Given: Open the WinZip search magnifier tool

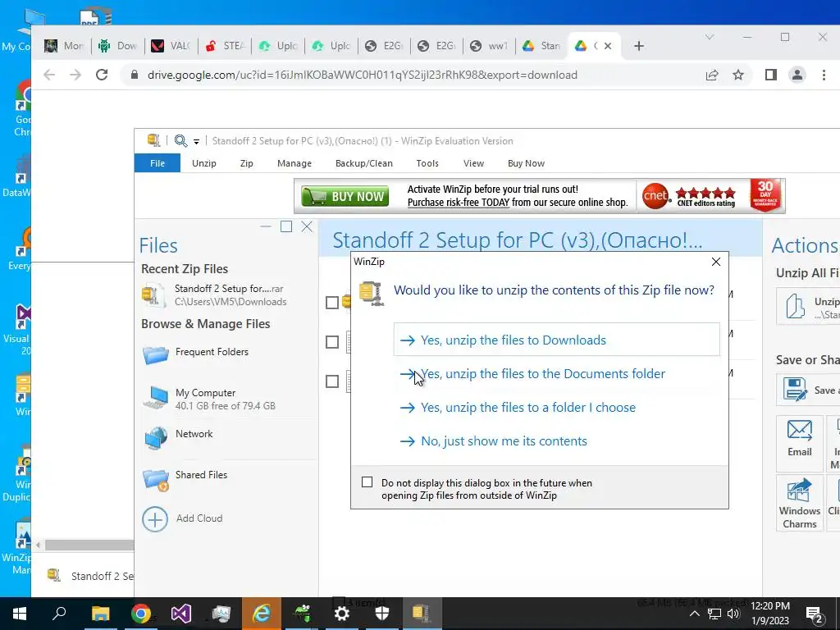Looking at the screenshot, I should pos(180,141).
